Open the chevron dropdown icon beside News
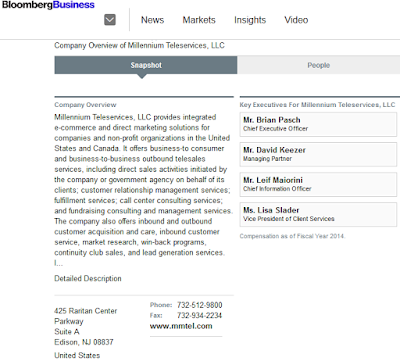The image size is (400, 361). [x=110, y=20]
